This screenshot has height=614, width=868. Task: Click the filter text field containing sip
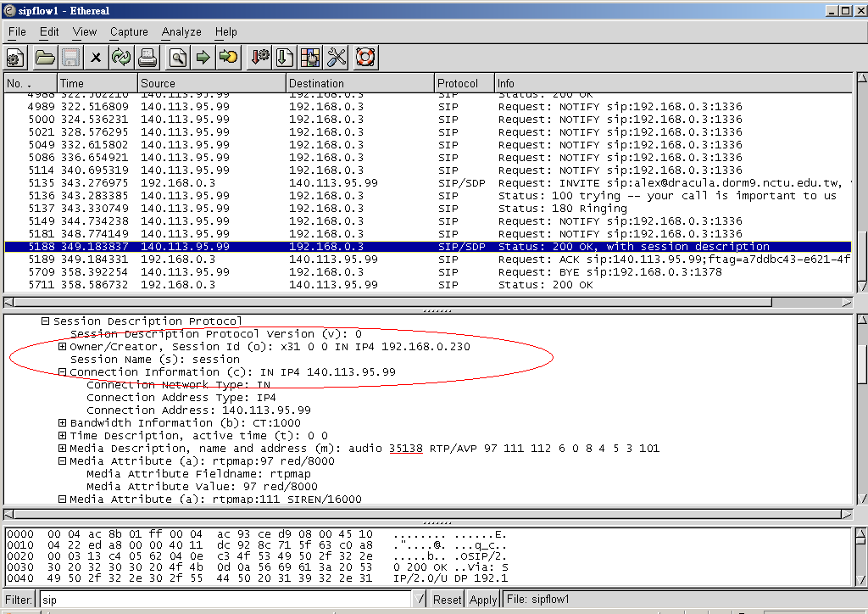pyautogui.click(x=229, y=600)
